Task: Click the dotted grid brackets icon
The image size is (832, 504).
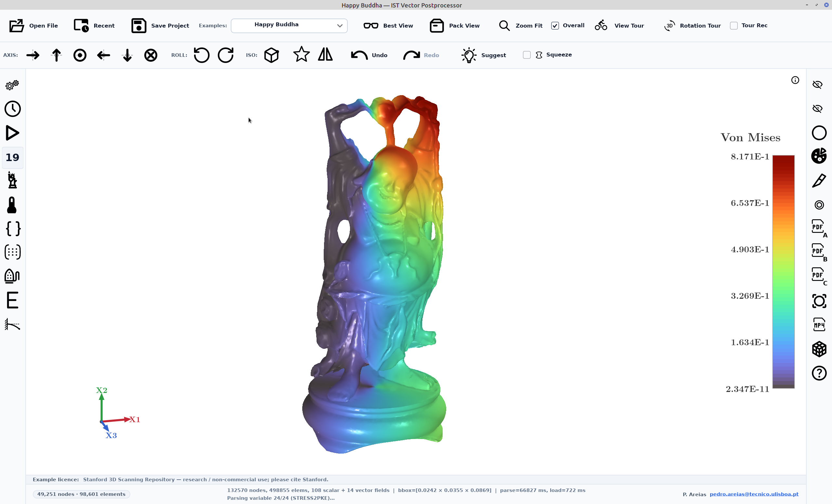Action: [12, 252]
